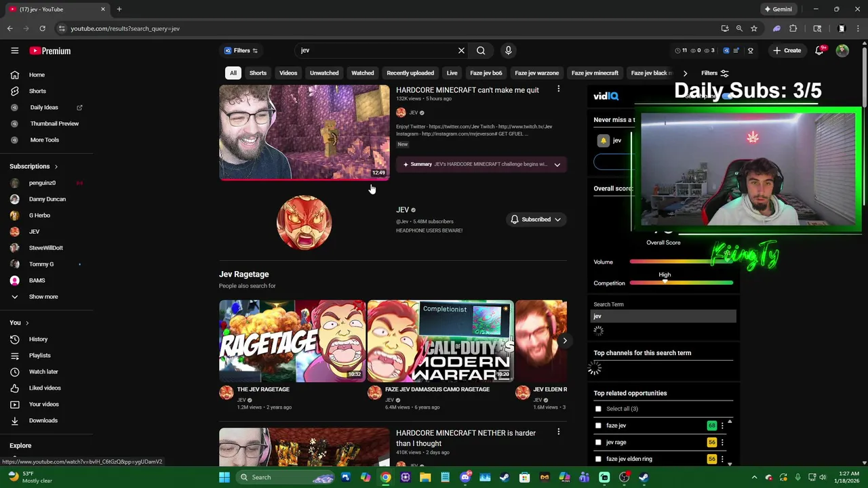Image resolution: width=868 pixels, height=488 pixels.
Task: Select the Shorts filter chip
Action: (x=258, y=73)
